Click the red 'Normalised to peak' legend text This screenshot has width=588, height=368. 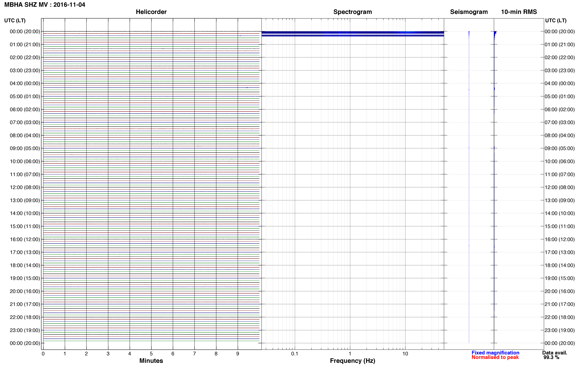pyautogui.click(x=495, y=357)
